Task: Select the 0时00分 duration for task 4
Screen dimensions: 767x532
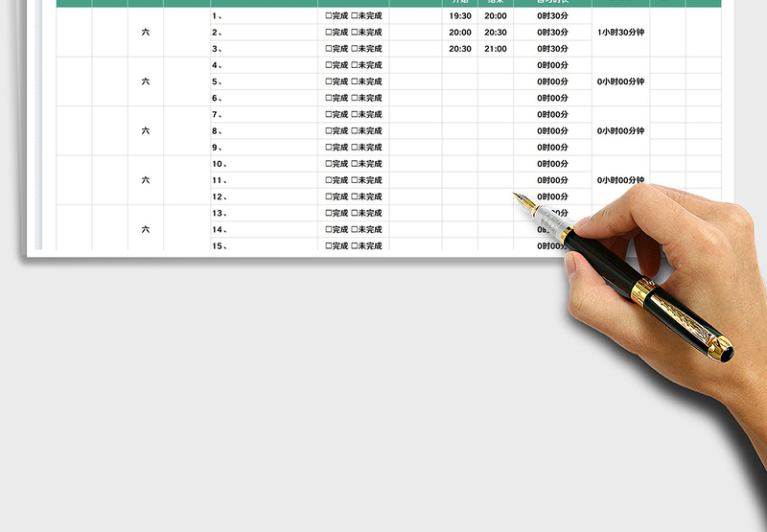Action: coord(552,65)
